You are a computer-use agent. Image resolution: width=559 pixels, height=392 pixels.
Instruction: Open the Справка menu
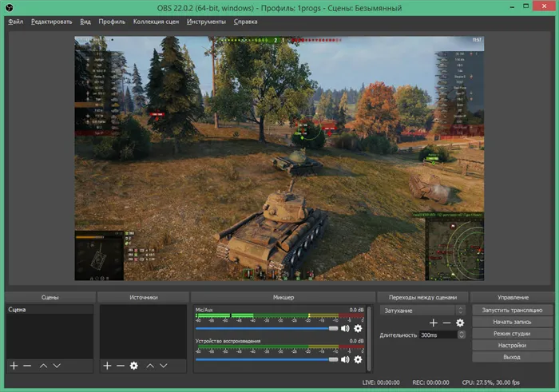pos(245,22)
